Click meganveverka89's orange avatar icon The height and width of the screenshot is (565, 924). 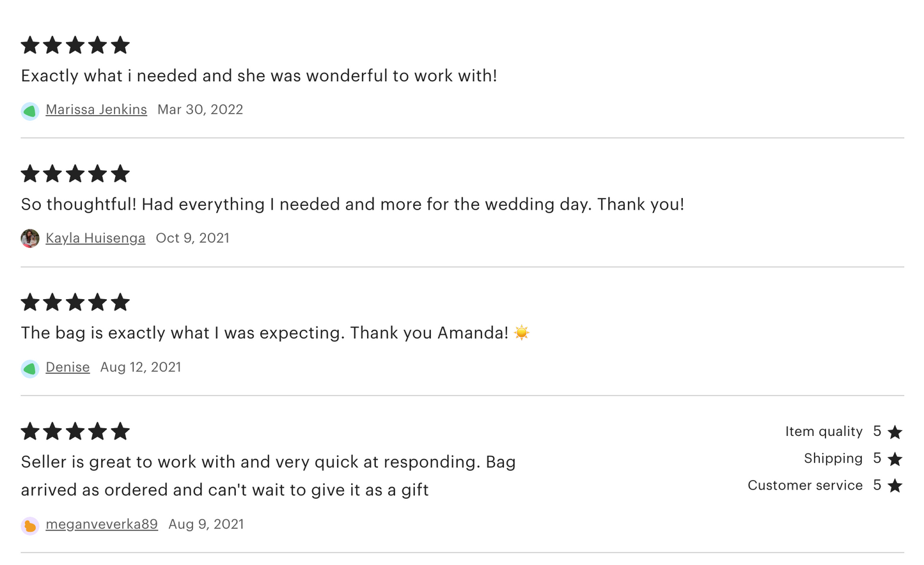pos(30,526)
